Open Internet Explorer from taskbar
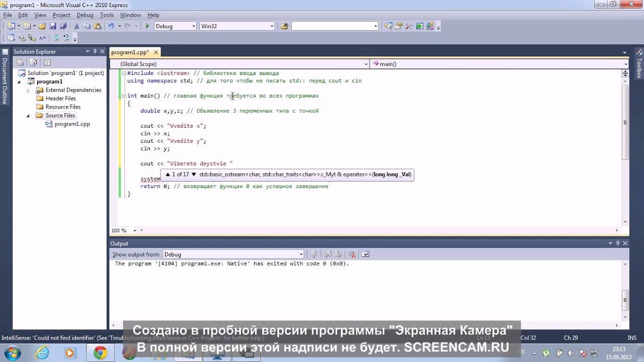The height and width of the screenshot is (362, 644). coord(42,353)
